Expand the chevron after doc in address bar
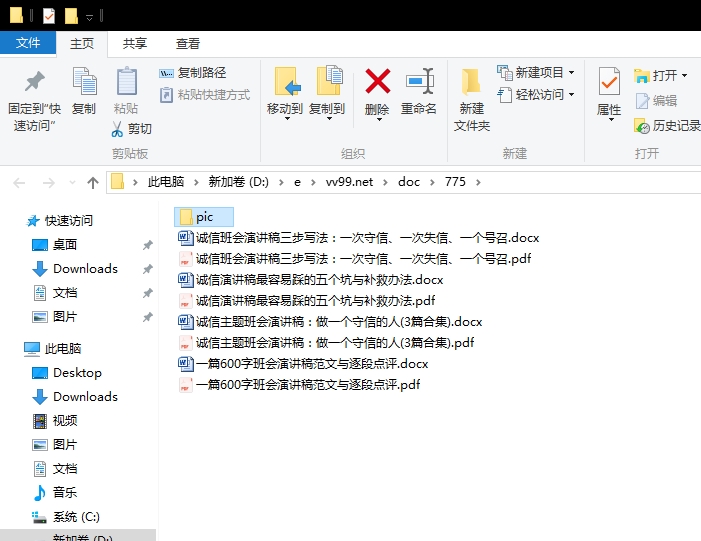Screen dimensions: 701x541 [432, 182]
